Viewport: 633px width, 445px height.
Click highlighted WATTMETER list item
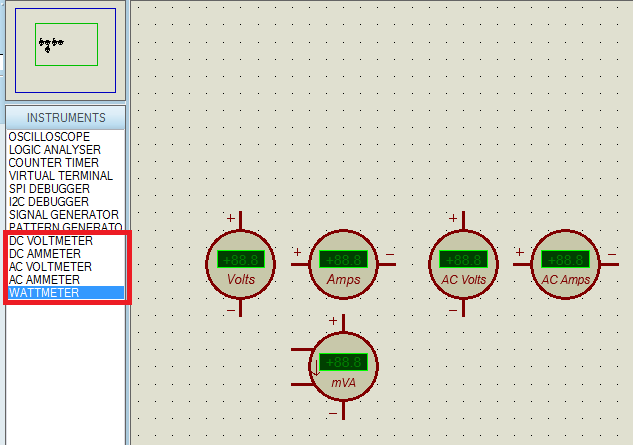46,293
